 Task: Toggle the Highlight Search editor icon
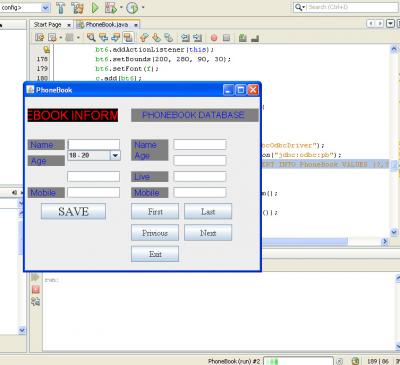(128, 37)
